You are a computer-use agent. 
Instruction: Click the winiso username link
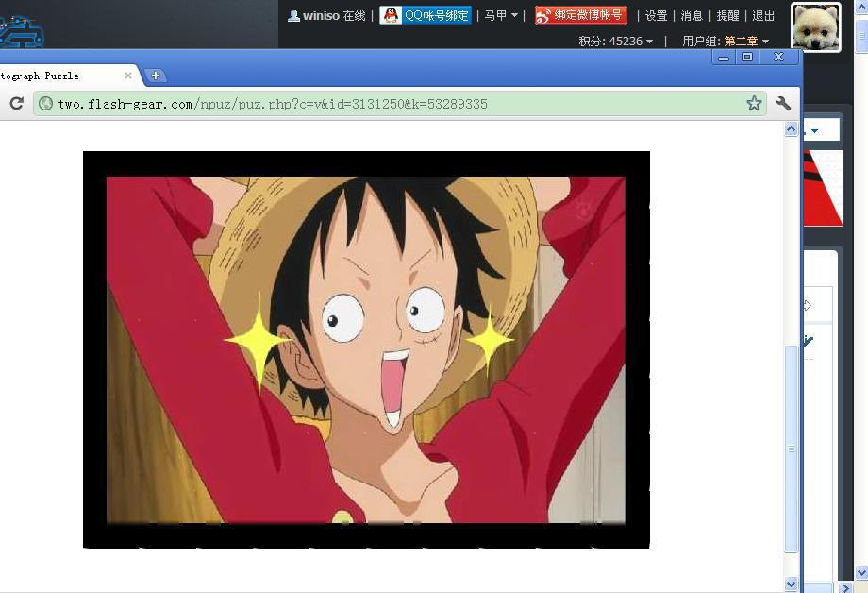pyautogui.click(x=321, y=16)
